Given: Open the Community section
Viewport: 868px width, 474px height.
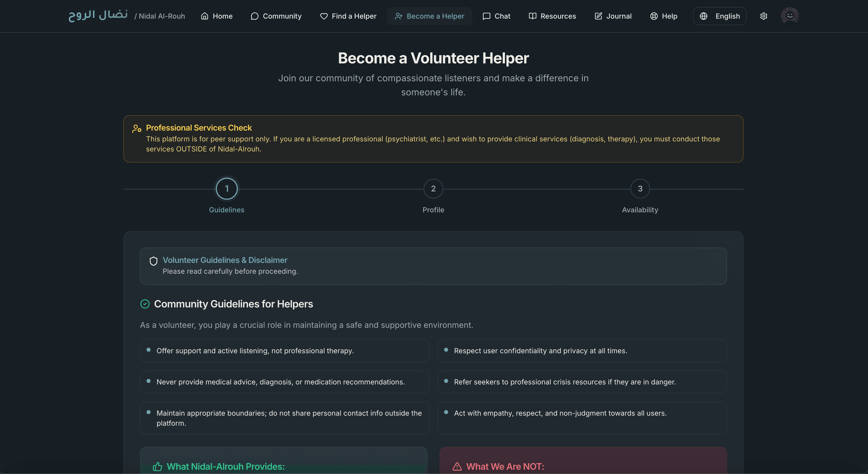Looking at the screenshot, I should click(276, 16).
